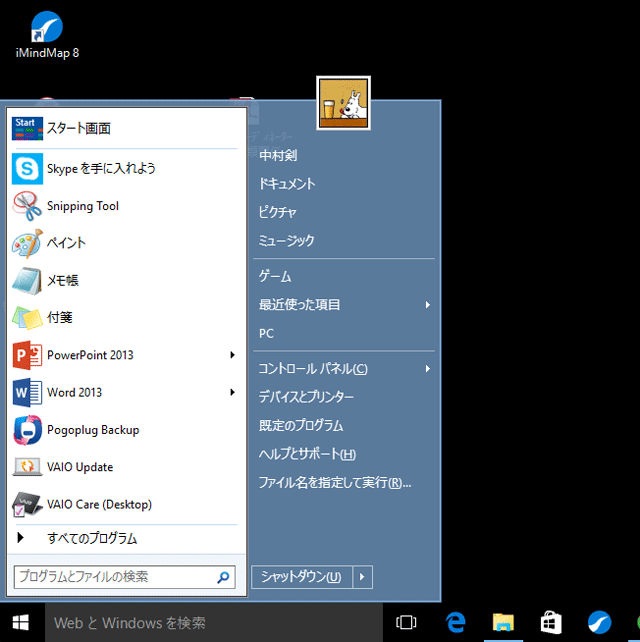Click the user account picture

[x=343, y=103]
